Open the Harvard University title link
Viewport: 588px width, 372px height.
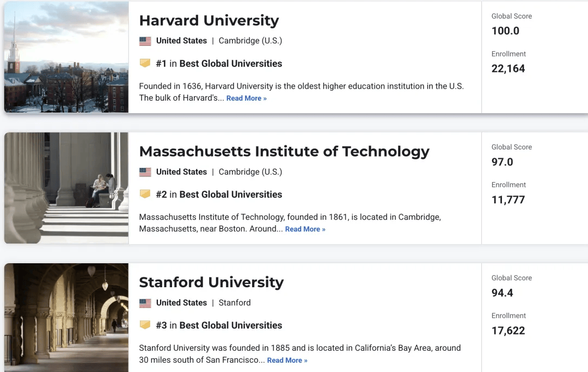pos(209,20)
